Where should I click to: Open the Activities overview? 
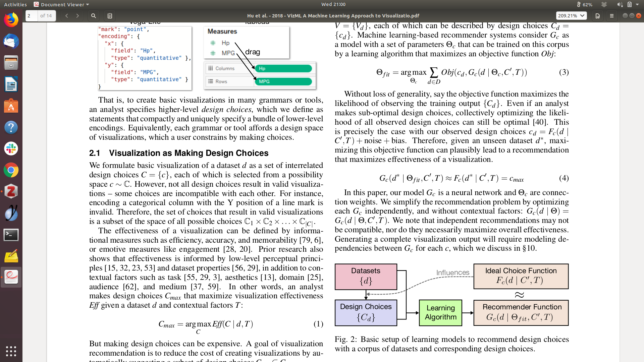(x=15, y=4)
